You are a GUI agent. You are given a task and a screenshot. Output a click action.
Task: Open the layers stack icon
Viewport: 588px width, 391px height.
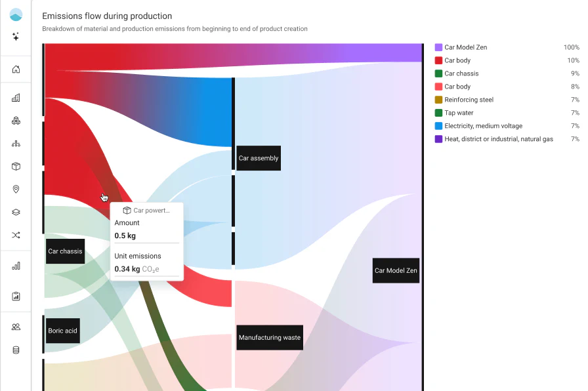coord(16,212)
